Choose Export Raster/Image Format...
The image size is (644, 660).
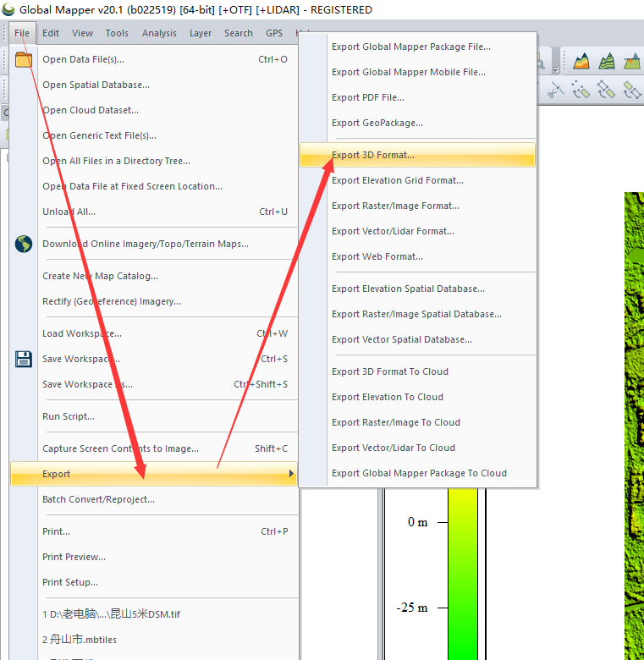(417, 206)
